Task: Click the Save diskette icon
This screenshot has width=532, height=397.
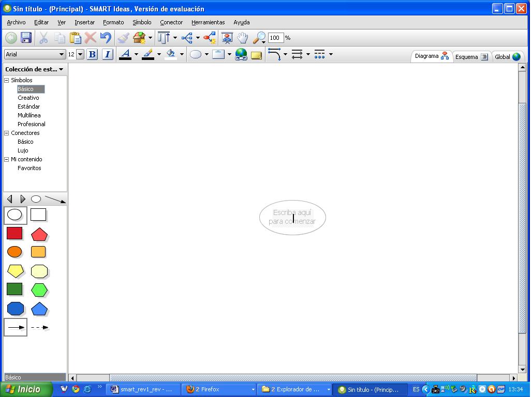Action: tap(26, 38)
